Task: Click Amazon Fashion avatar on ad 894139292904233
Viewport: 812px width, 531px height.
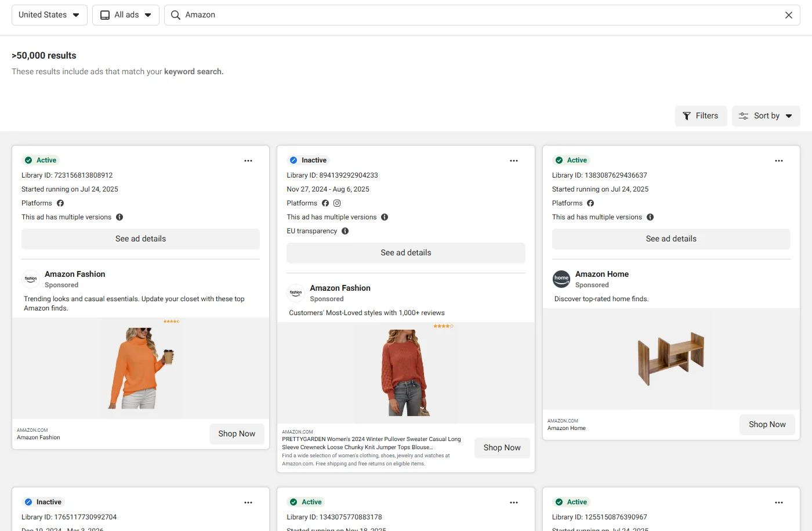Action: point(296,293)
